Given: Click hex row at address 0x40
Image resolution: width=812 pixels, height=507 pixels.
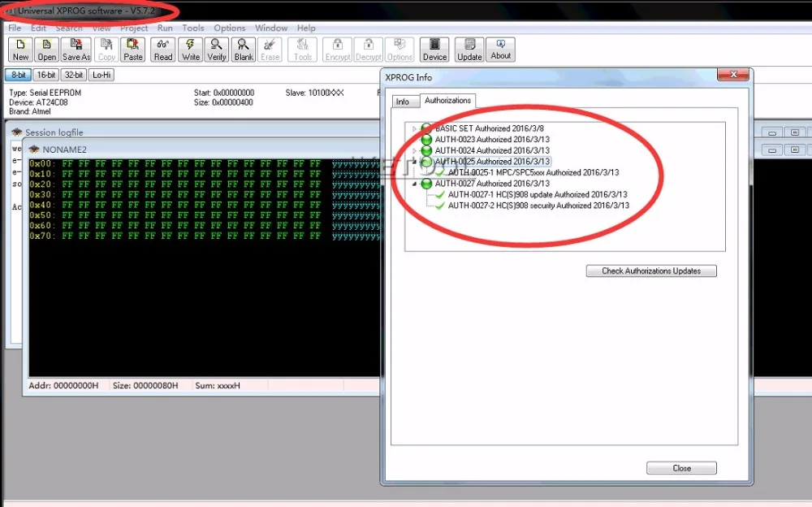Looking at the screenshot, I should 205,205.
